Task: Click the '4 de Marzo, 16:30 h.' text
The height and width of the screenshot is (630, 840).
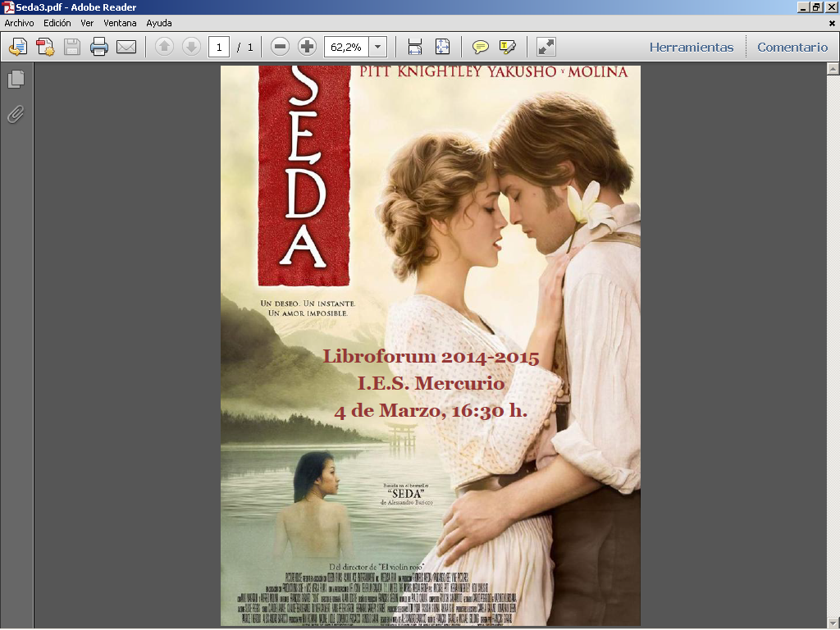Action: pos(431,410)
